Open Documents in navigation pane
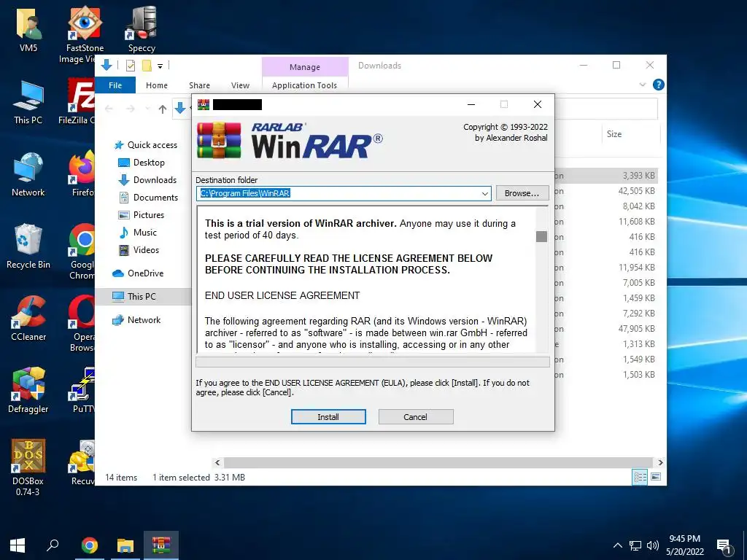 point(148,198)
